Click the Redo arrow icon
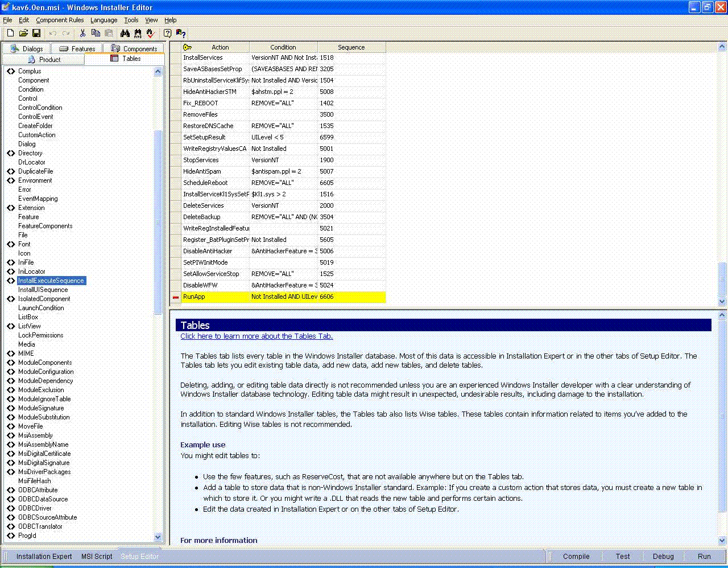728x568 pixels. (66, 34)
